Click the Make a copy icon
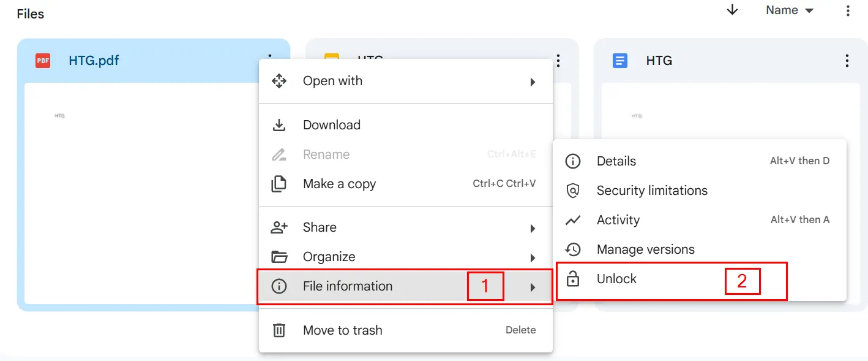868x361 pixels. coord(280,183)
